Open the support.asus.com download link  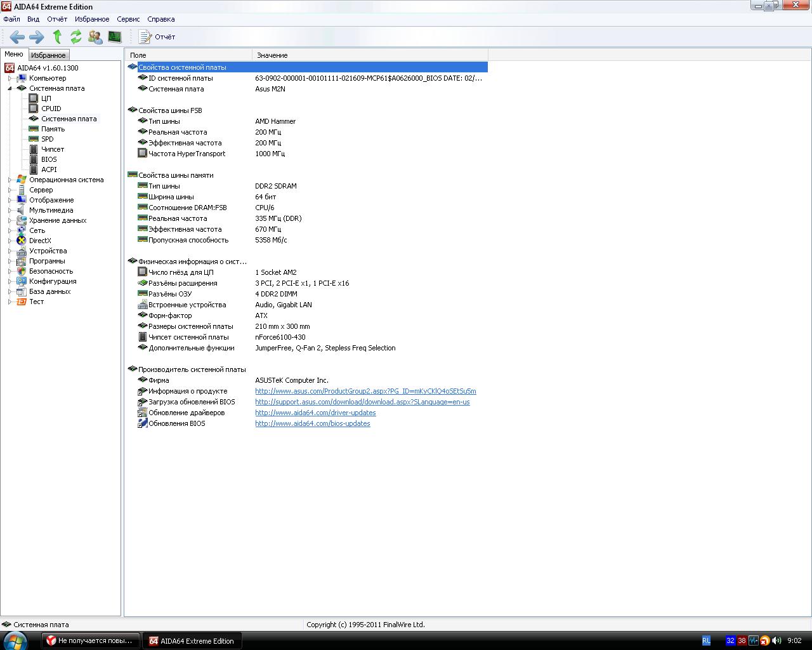tap(362, 402)
